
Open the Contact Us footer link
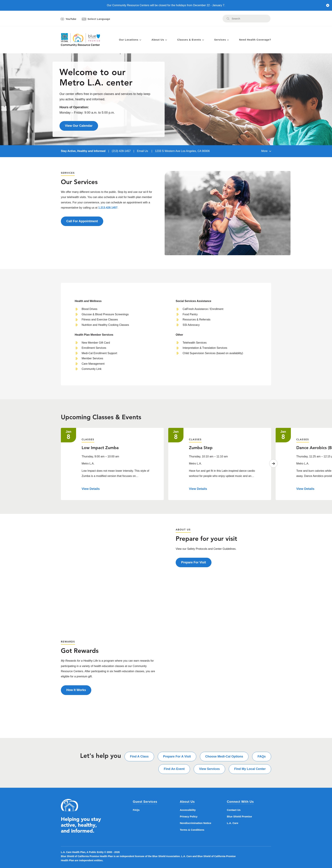pyautogui.click(x=233, y=810)
